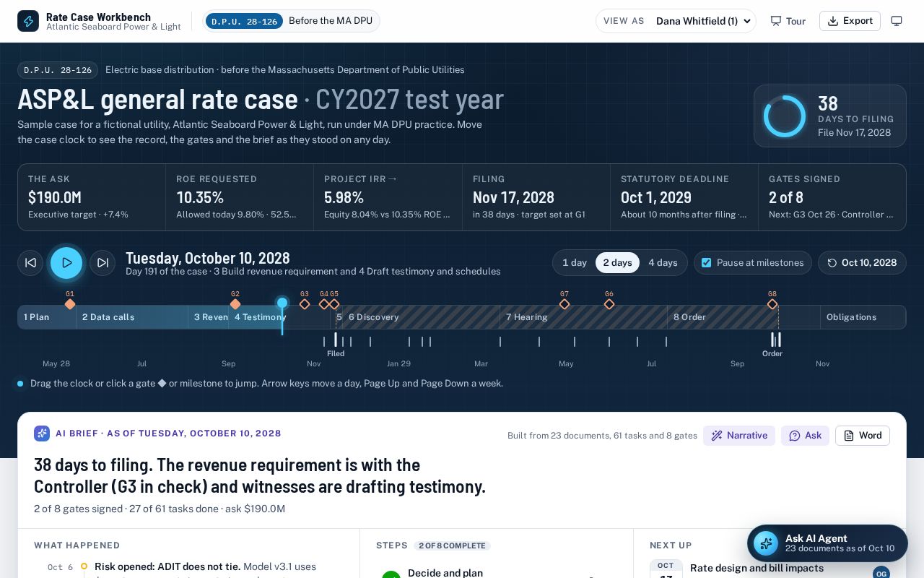The image size is (924, 578).
Task: Select the 2 Data calls phase
Action: coord(132,317)
